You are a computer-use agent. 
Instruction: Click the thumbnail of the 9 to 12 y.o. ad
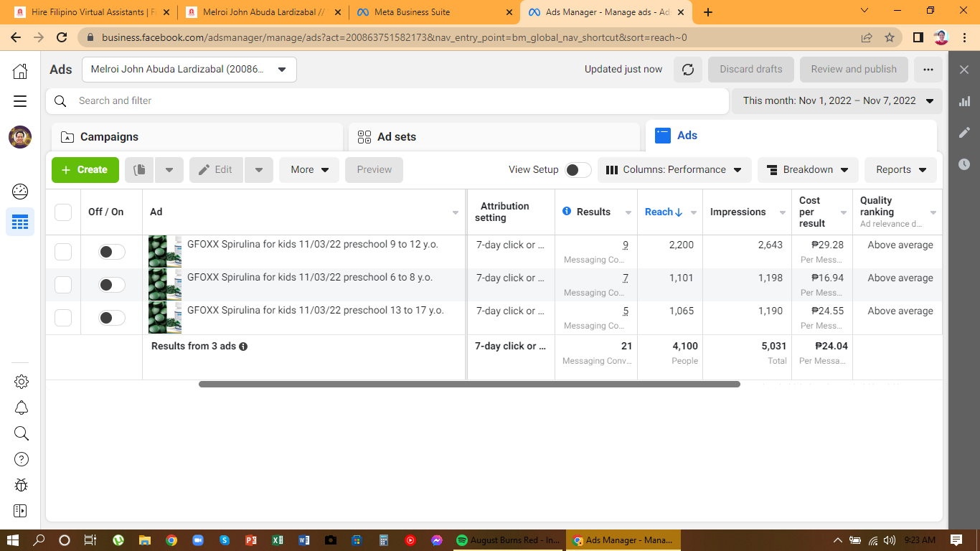(165, 251)
